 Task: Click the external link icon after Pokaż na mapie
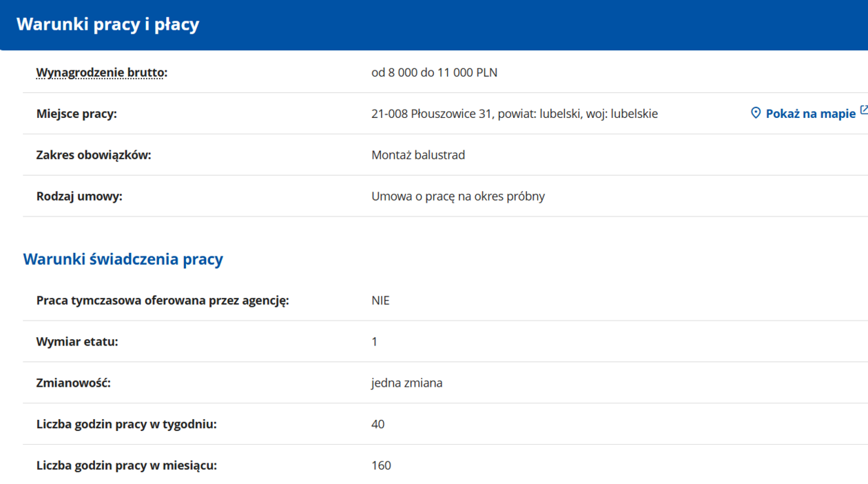tap(864, 110)
